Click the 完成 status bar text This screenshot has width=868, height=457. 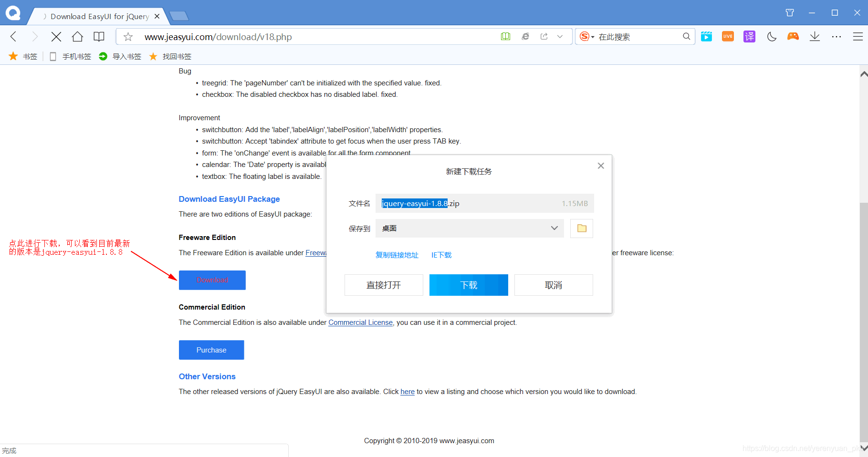click(9, 450)
